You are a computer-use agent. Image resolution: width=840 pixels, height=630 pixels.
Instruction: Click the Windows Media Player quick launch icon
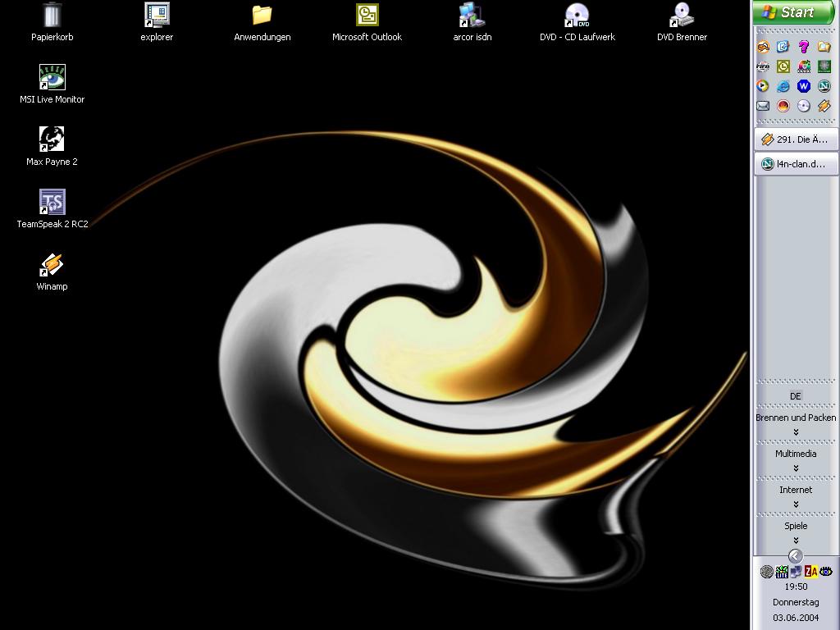pos(763,86)
